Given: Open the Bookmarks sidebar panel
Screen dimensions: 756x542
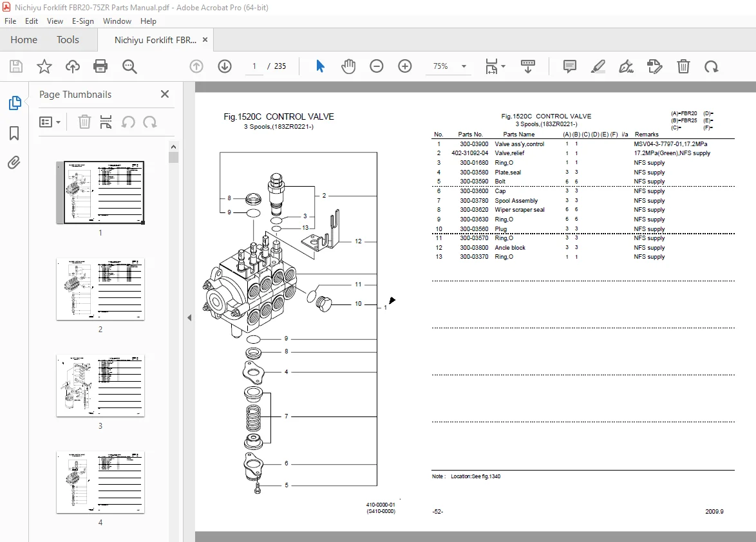Looking at the screenshot, I should (x=14, y=133).
